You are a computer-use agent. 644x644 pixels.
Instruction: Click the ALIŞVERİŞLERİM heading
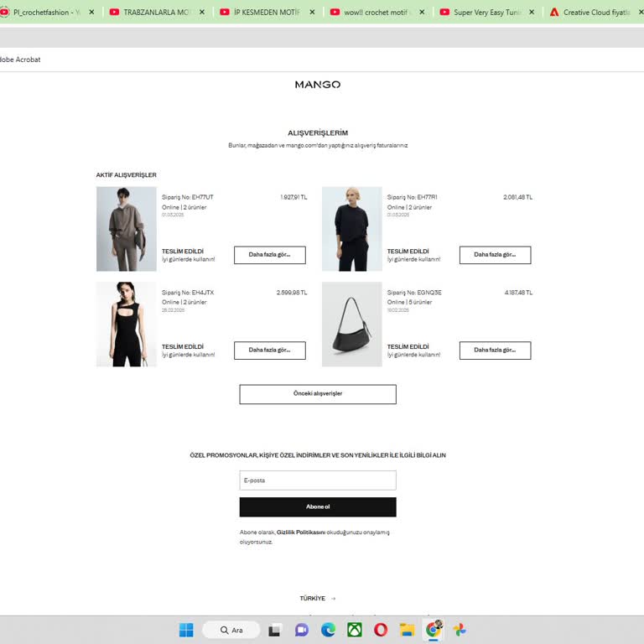click(x=318, y=133)
